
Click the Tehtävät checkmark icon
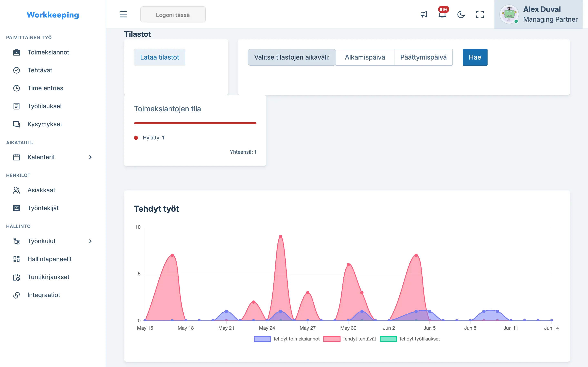[x=17, y=70]
